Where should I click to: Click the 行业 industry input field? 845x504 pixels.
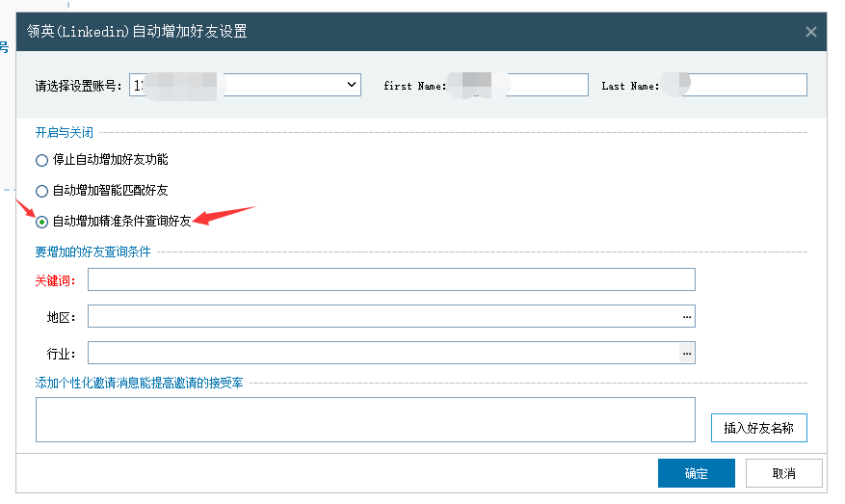point(391,353)
